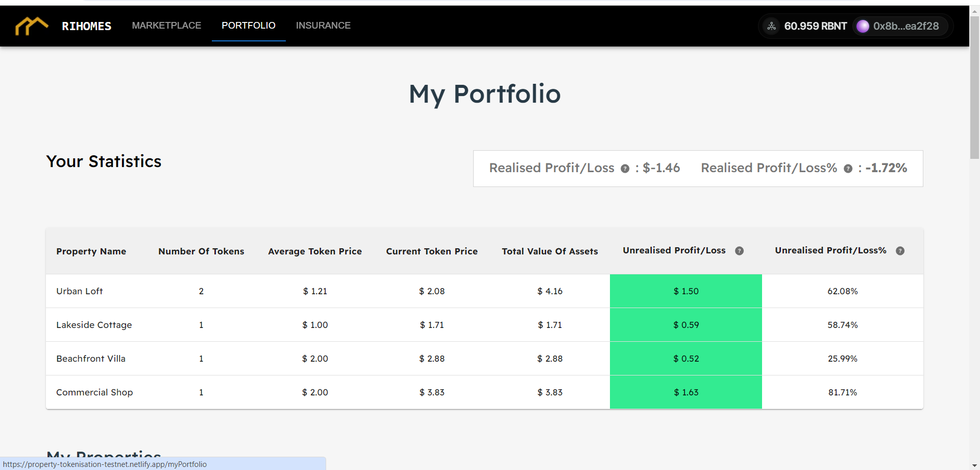Click help icon in Unrealised Profit/Loss% column header

[900, 251]
